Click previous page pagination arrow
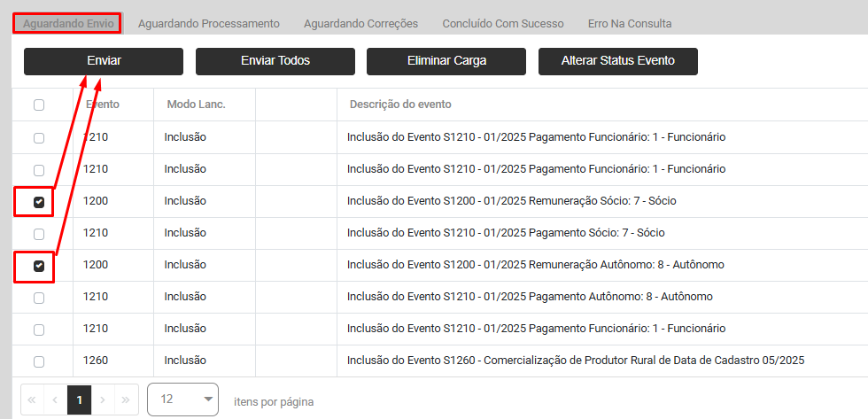 point(55,400)
